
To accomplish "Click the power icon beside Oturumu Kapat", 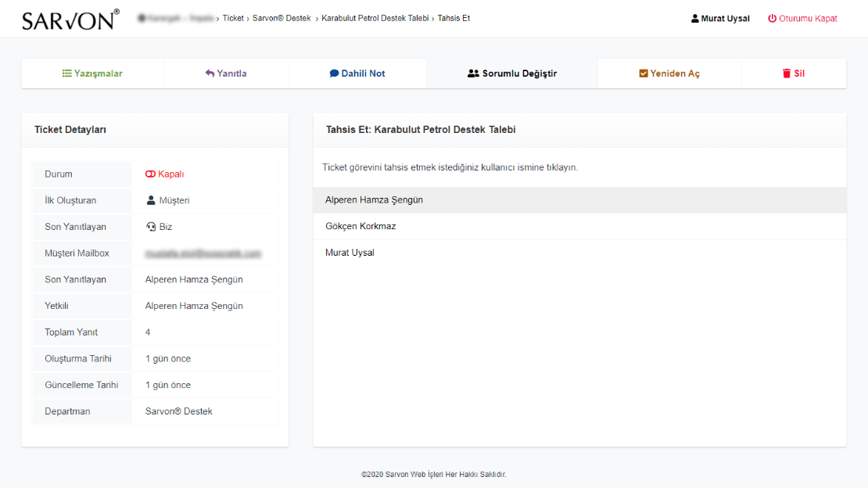I will click(x=772, y=18).
